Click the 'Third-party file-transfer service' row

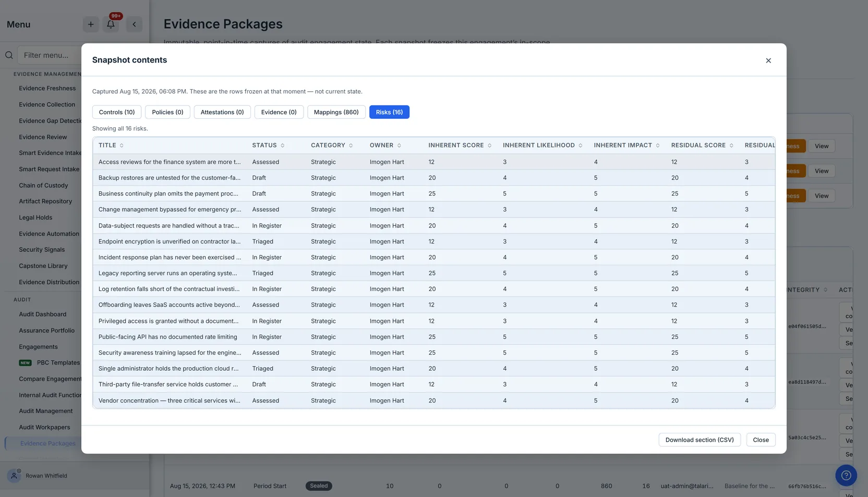coord(434,384)
